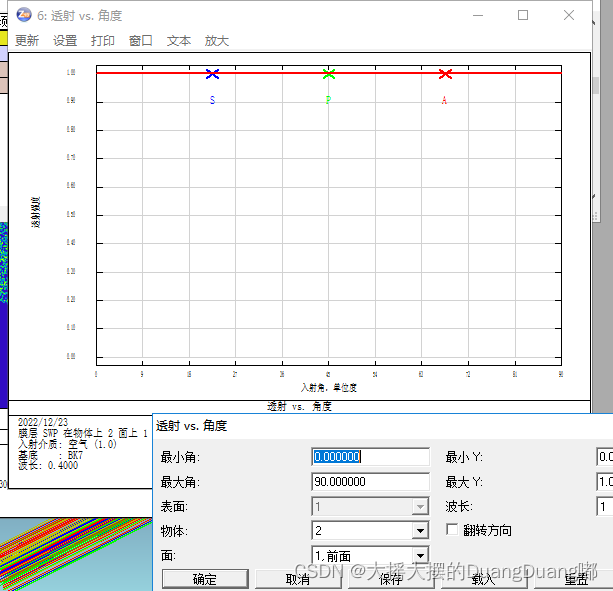Edit the 最小 Y input field
613x591 pixels.
tap(604, 457)
